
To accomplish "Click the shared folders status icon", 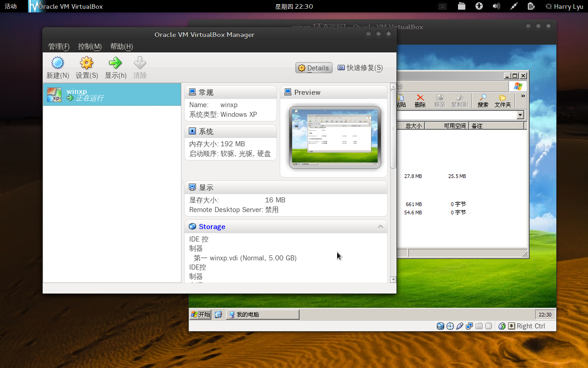I will (479, 326).
